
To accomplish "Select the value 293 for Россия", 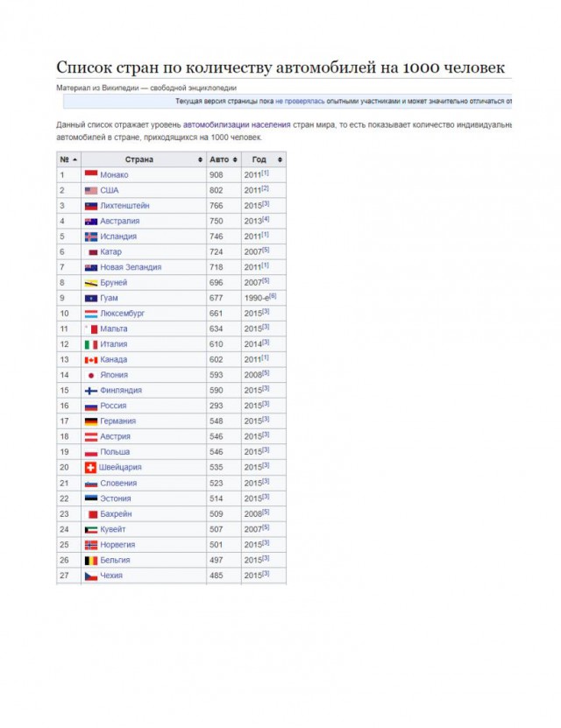I will [216, 406].
